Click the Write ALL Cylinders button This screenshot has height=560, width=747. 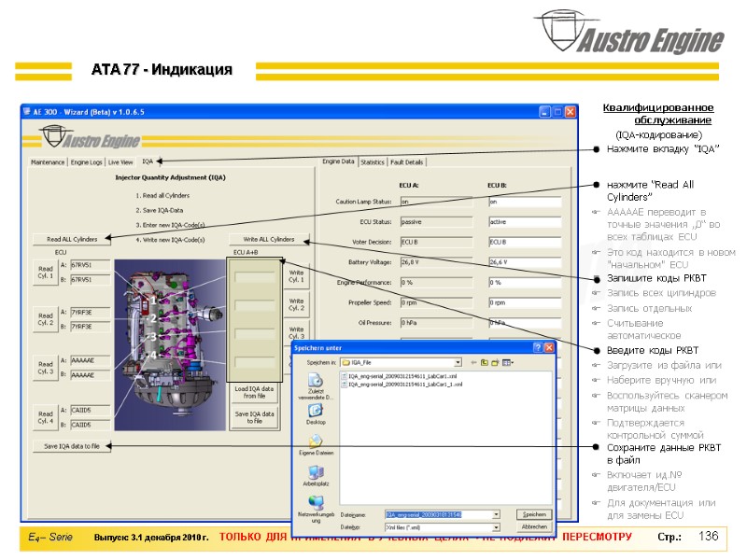pos(269,239)
